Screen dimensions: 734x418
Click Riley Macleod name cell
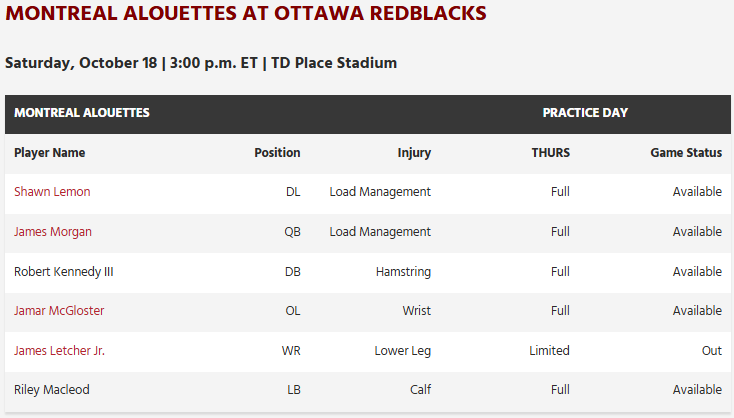pos(52,390)
